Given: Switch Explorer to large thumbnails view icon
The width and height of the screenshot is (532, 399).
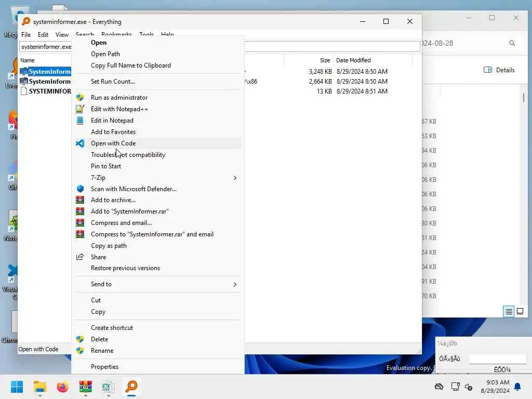Looking at the screenshot, I should (520, 311).
